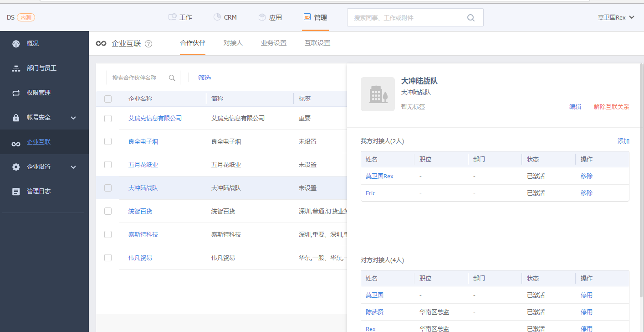Click search icon in partner name search box
The height and width of the screenshot is (332, 644).
click(172, 78)
